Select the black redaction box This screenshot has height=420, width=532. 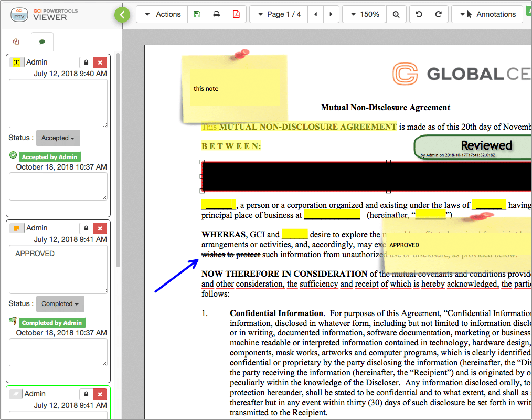(x=367, y=176)
